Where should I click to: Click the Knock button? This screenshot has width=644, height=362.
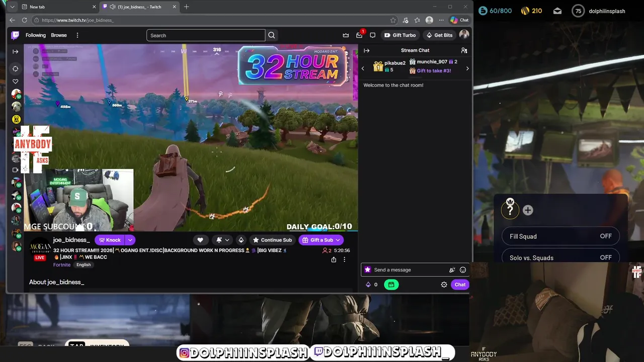110,240
